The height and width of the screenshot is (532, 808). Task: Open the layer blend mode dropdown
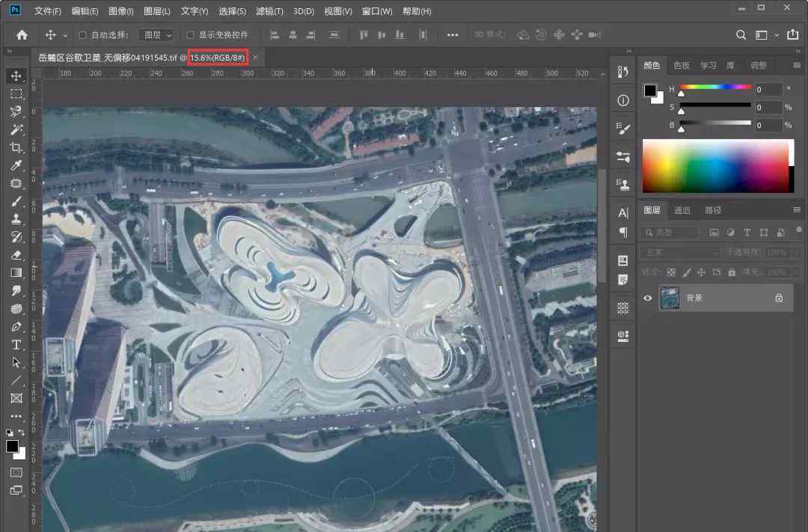[679, 253]
